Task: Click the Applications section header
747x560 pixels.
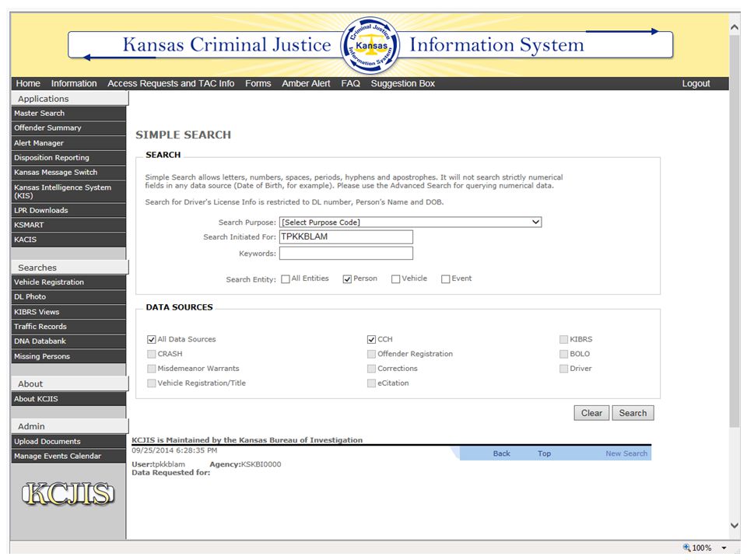Action: (x=69, y=99)
